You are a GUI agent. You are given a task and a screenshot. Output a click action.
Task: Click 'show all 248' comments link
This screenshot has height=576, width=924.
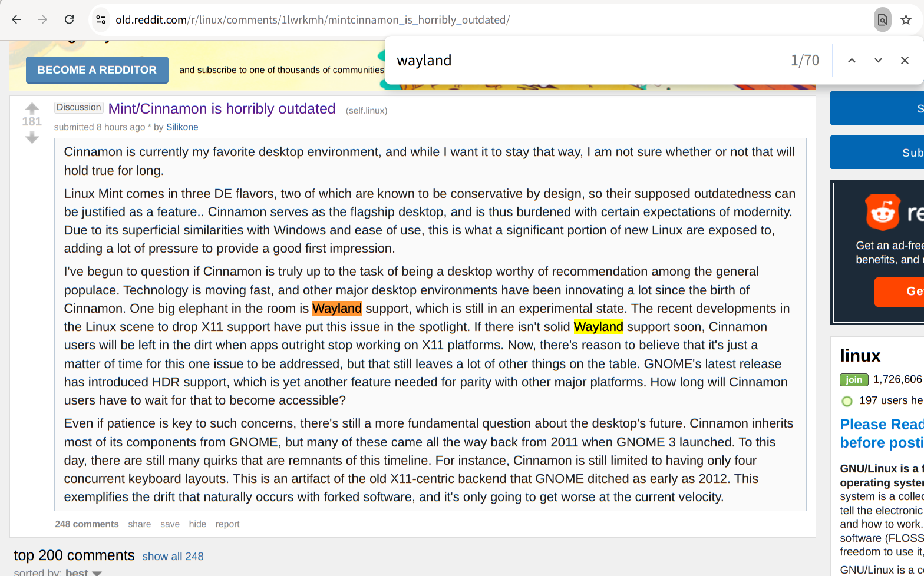point(173,557)
